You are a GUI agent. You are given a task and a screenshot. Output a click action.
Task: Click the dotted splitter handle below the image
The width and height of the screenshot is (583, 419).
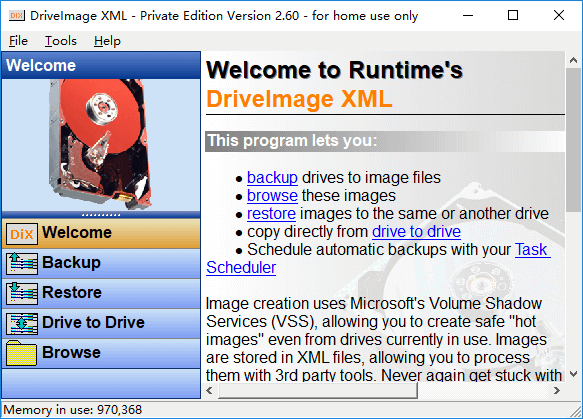(101, 215)
